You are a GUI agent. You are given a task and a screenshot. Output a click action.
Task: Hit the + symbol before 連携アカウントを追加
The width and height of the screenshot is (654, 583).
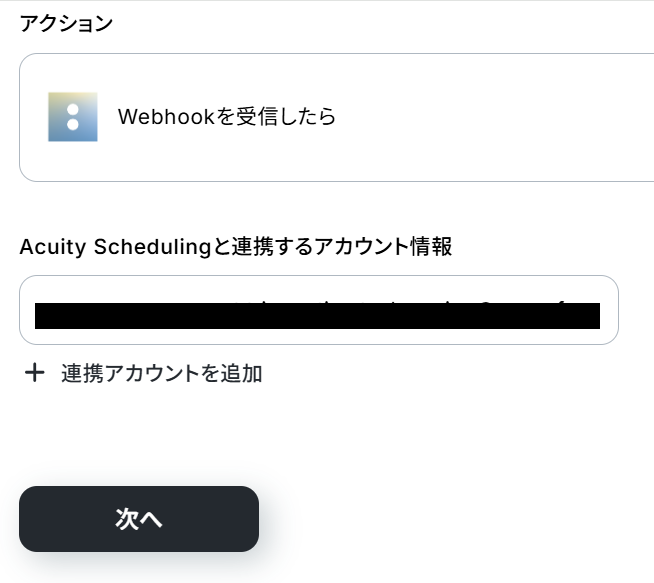35,373
